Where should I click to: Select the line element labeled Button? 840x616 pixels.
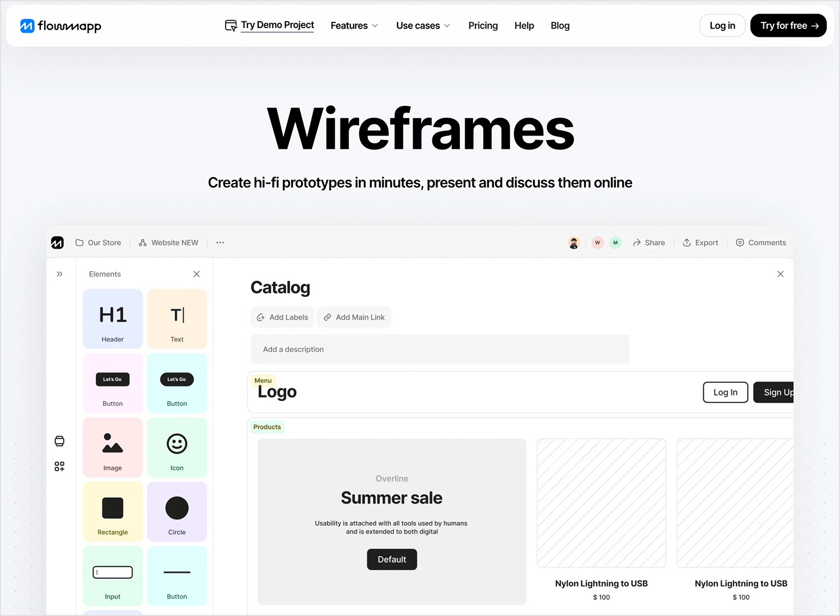pos(177,576)
